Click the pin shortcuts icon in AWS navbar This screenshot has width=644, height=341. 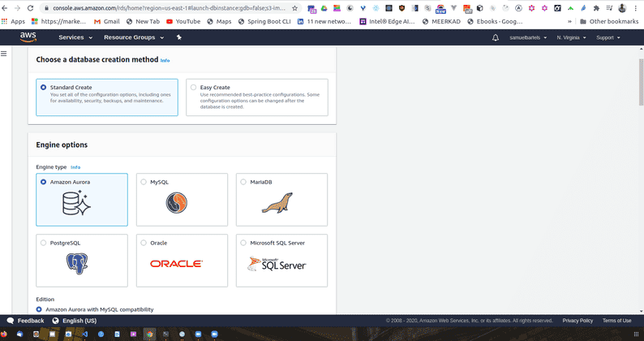(179, 37)
